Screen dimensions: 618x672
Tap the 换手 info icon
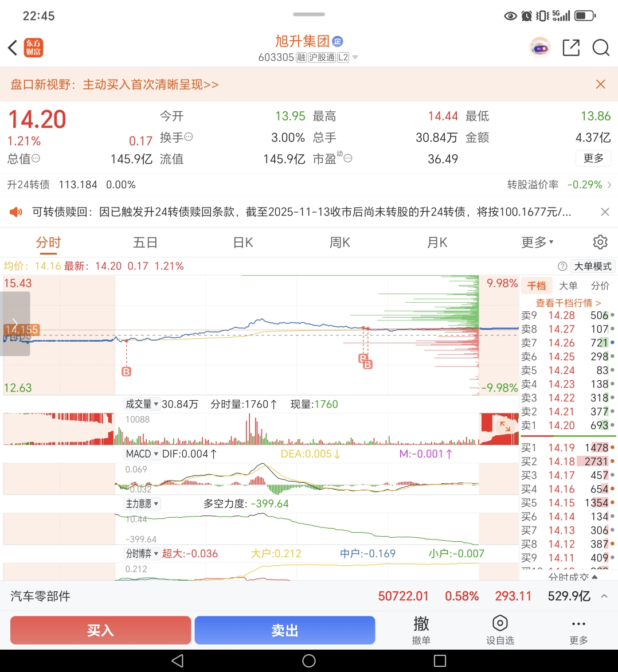pyautogui.click(x=188, y=137)
